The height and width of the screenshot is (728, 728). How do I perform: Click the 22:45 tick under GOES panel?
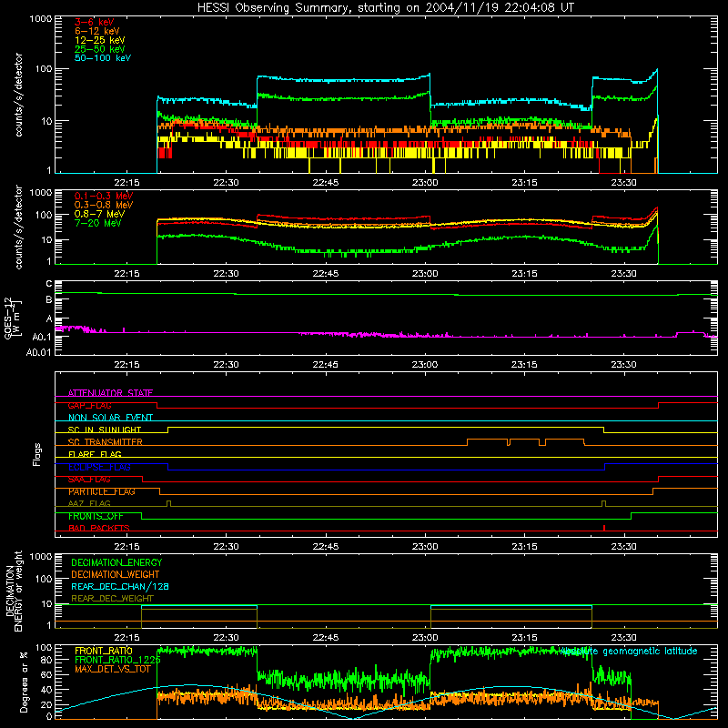click(x=326, y=365)
